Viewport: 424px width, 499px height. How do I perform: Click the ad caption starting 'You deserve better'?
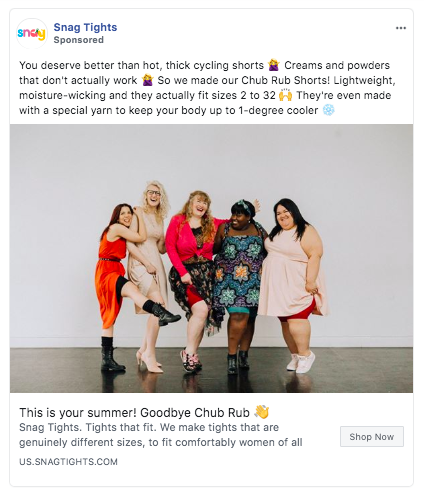click(x=207, y=88)
